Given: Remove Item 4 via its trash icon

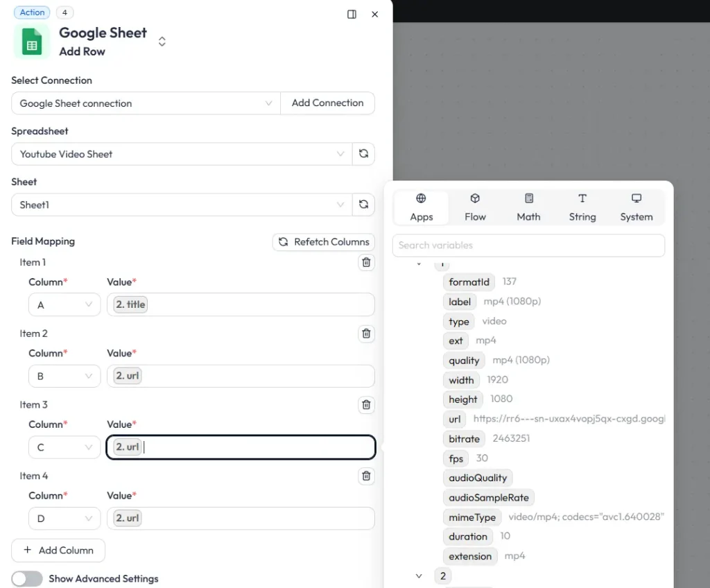Looking at the screenshot, I should pos(366,476).
